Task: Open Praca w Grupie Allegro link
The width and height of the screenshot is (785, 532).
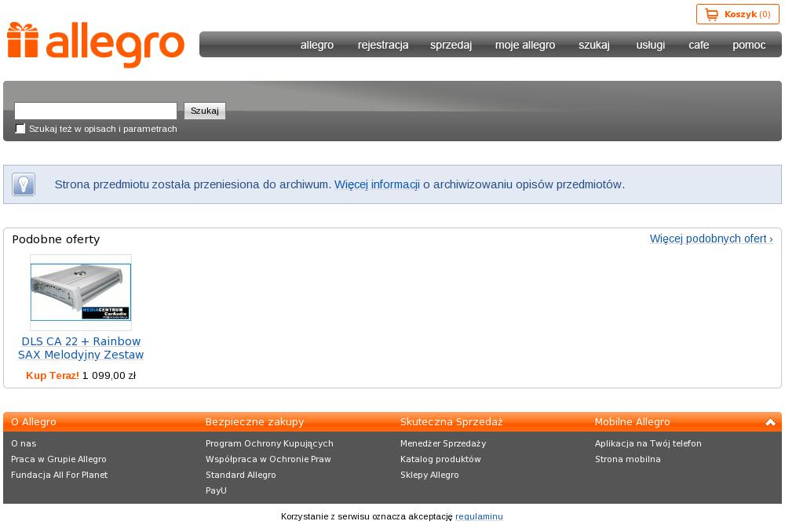Action: (59, 459)
